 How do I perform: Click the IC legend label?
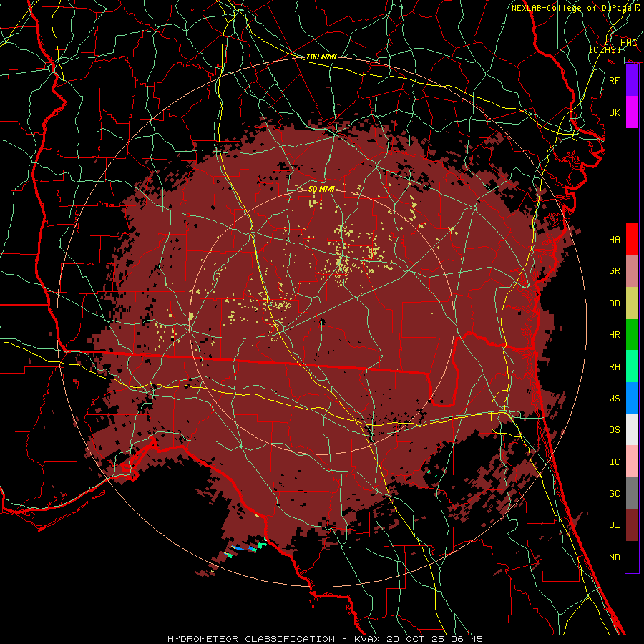click(615, 462)
